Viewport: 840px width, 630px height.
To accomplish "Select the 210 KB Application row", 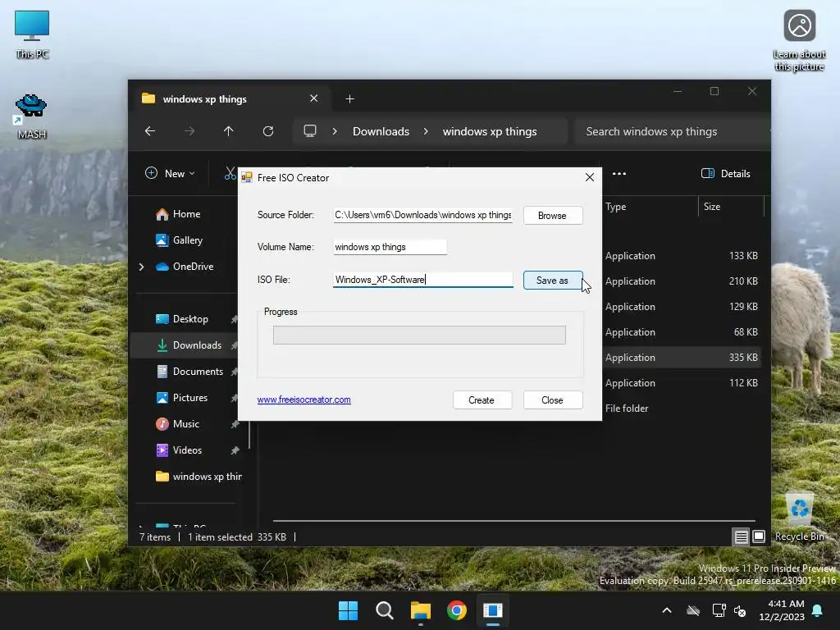I will coord(682,281).
